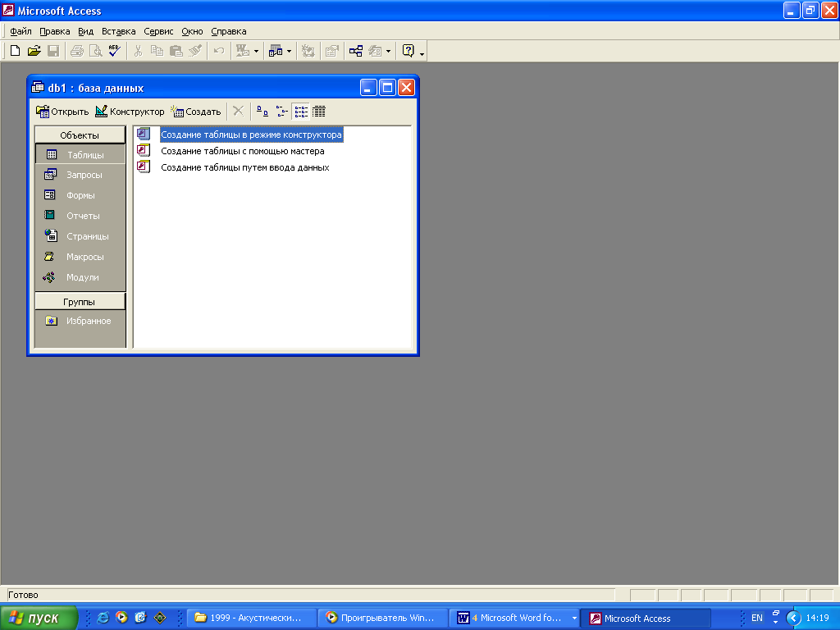This screenshot has width=840, height=630.
Task: Show hidden tray icons with the arrow
Action: 793,619
